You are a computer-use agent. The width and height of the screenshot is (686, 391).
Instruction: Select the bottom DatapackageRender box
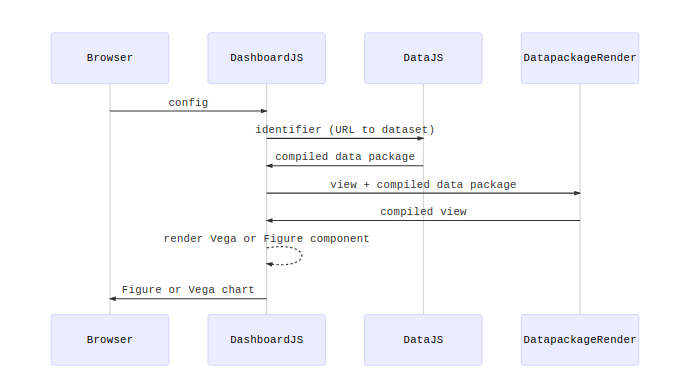(580, 339)
